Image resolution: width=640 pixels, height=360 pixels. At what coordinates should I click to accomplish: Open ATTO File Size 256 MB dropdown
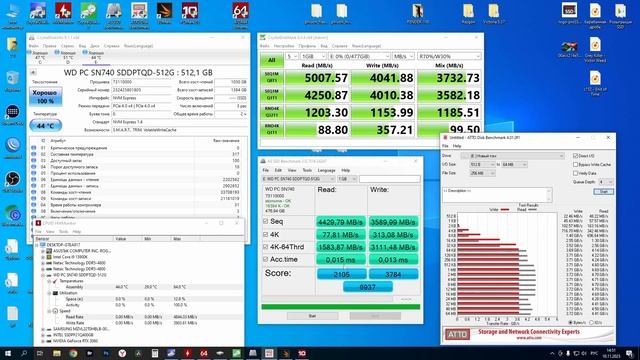482,173
